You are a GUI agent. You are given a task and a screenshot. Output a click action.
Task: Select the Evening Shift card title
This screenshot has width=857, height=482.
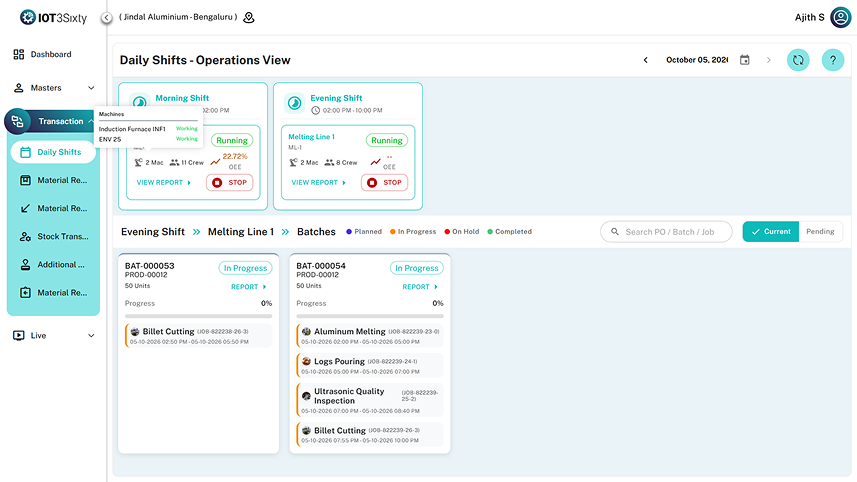pyautogui.click(x=336, y=98)
